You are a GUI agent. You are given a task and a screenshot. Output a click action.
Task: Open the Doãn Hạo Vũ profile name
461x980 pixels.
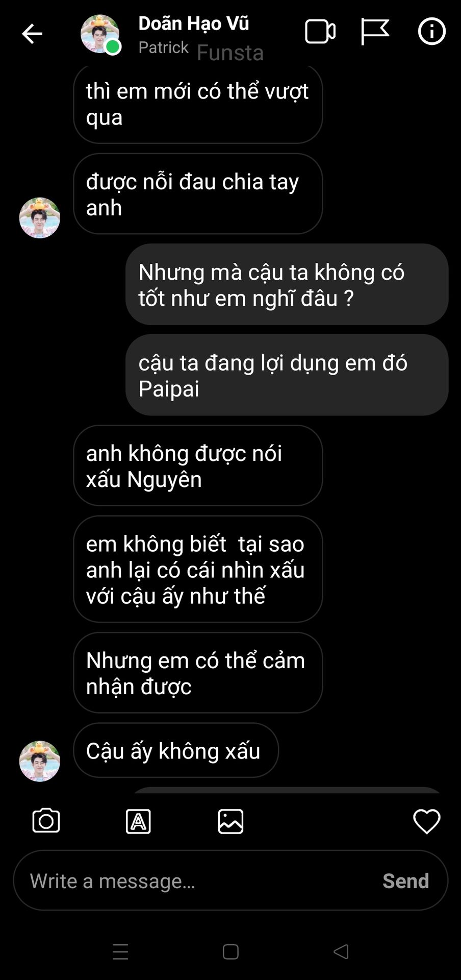[x=193, y=23]
